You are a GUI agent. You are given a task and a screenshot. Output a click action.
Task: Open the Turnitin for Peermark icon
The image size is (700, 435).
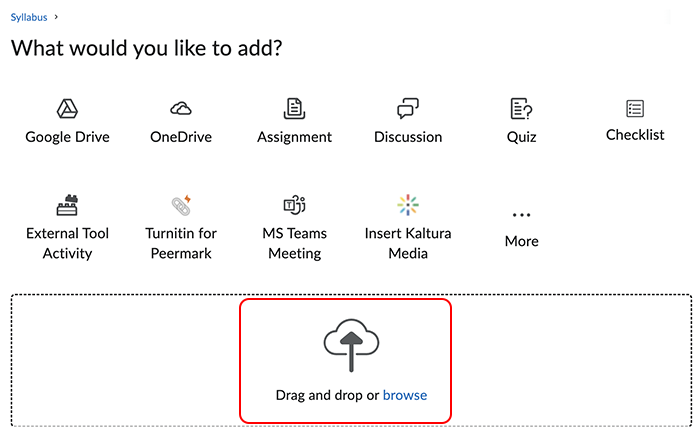(181, 205)
